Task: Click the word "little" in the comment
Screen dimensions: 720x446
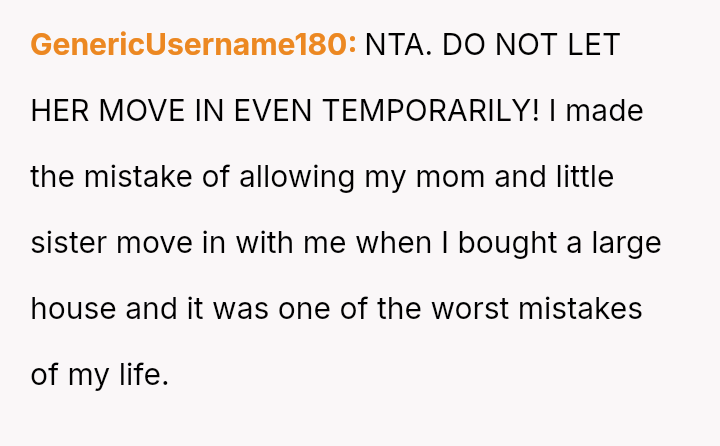Action: coord(585,177)
